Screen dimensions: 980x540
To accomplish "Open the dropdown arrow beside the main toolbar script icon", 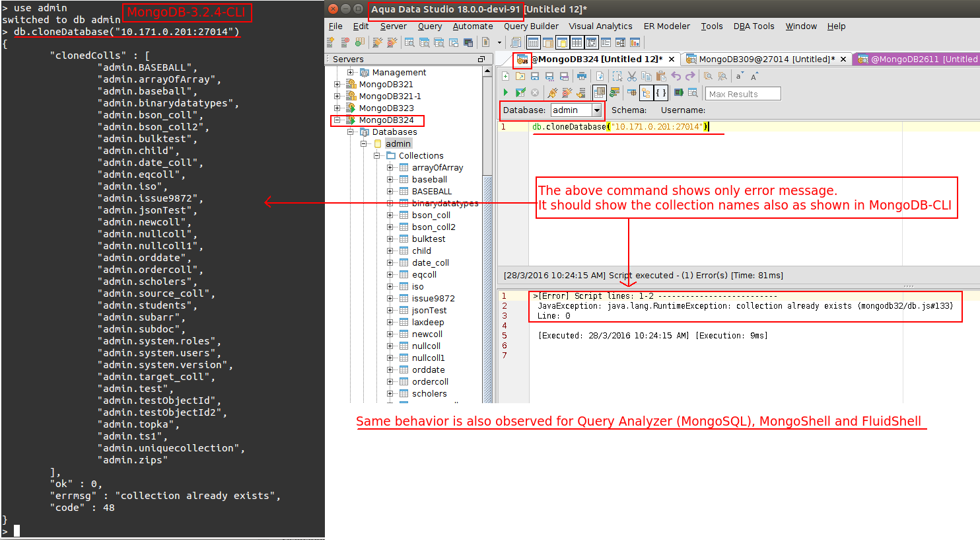I will pyautogui.click(x=499, y=42).
